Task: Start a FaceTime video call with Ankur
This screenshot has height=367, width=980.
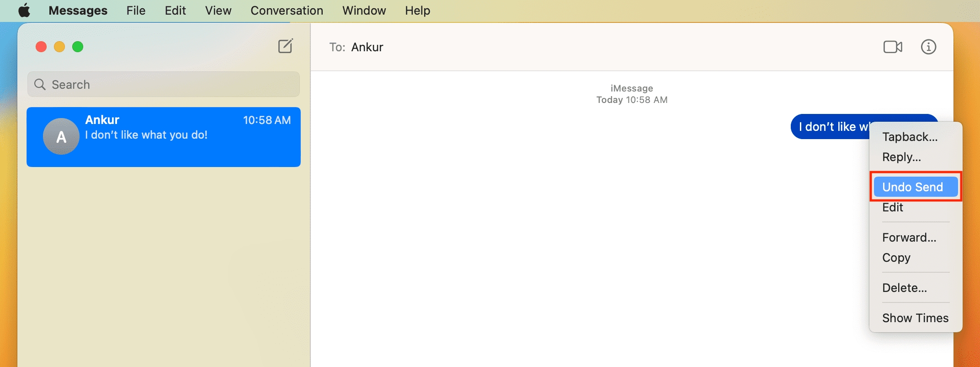Action: [893, 47]
